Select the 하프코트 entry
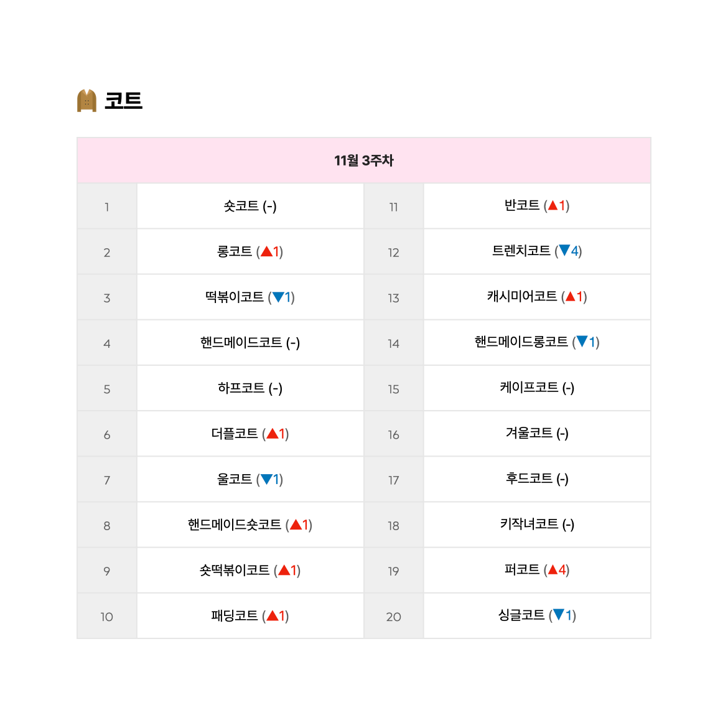 [x=241, y=388]
